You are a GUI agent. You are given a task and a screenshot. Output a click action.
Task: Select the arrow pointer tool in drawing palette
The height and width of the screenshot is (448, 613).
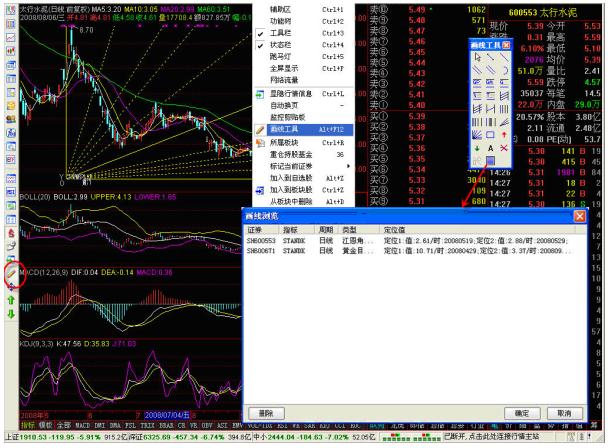pos(477,57)
